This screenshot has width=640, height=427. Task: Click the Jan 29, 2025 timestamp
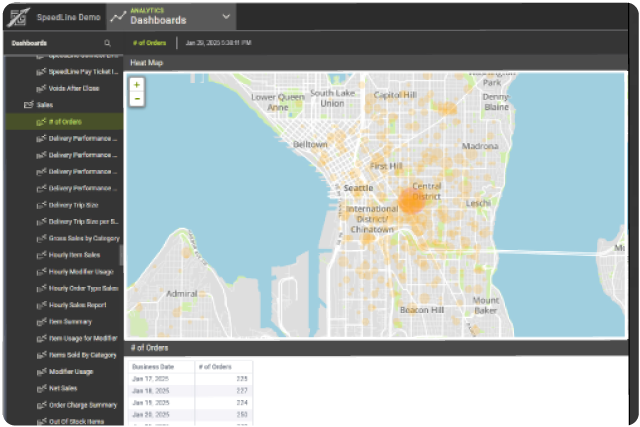(218, 43)
